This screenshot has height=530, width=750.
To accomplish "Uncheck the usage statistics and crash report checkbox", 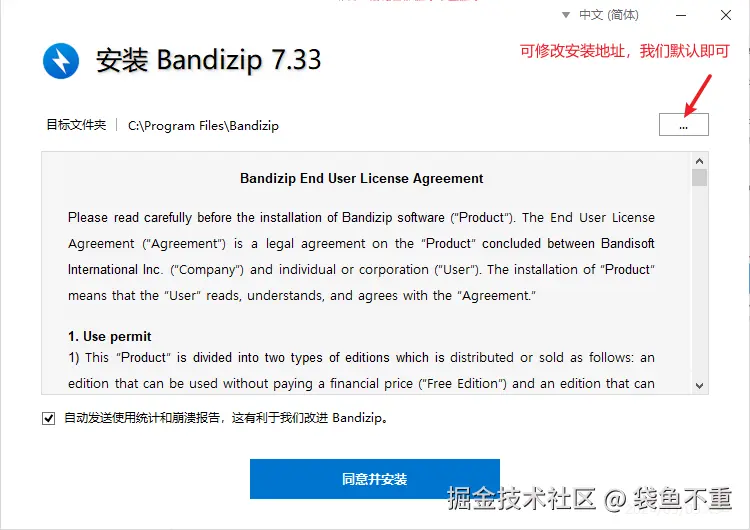I will click(48, 419).
